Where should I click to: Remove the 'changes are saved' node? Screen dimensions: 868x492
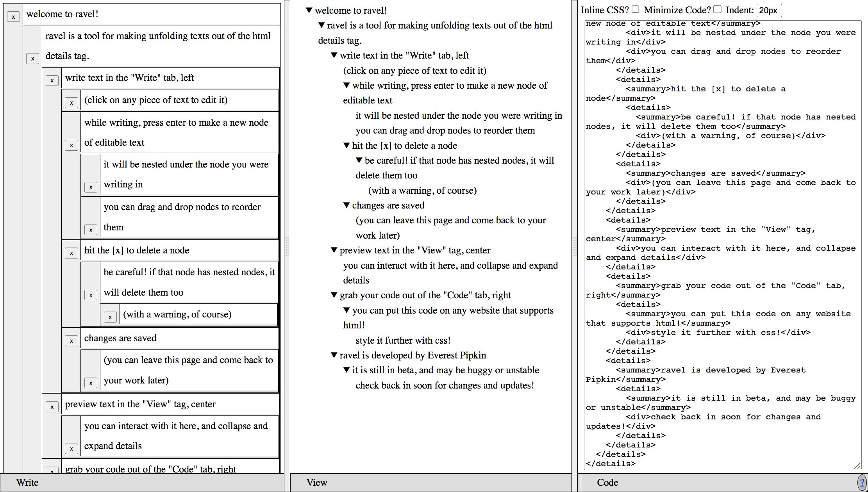click(x=71, y=341)
